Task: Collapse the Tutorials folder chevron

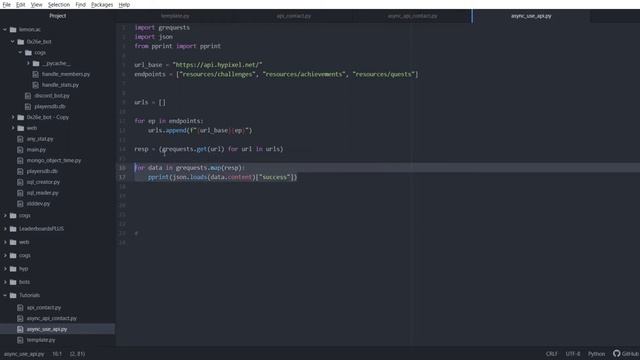Action: pyautogui.click(x=5, y=295)
